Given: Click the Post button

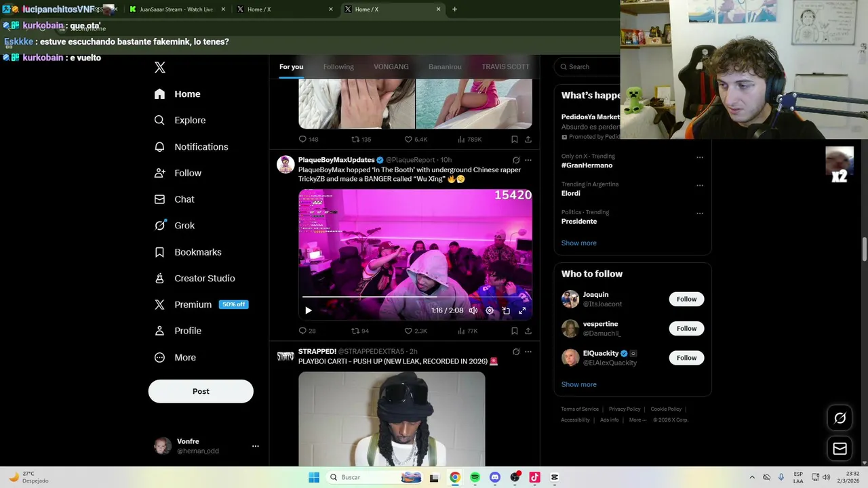Looking at the screenshot, I should [x=201, y=391].
